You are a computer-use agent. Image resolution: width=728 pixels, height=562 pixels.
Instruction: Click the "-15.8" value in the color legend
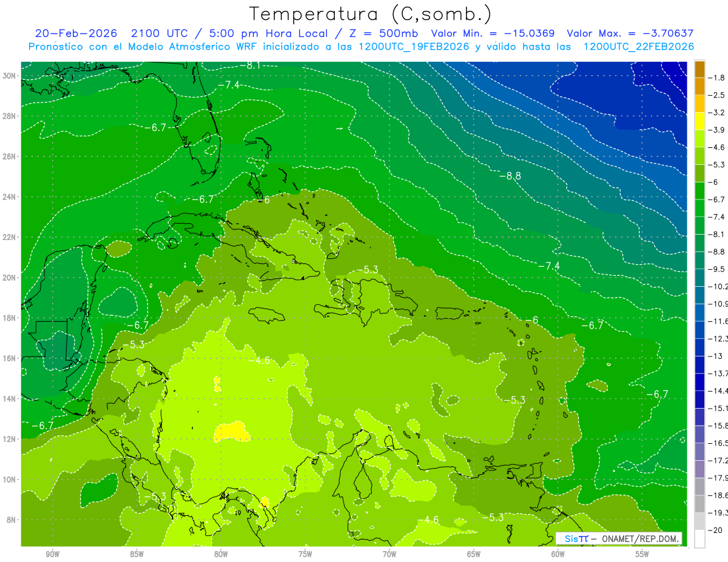[718, 426]
